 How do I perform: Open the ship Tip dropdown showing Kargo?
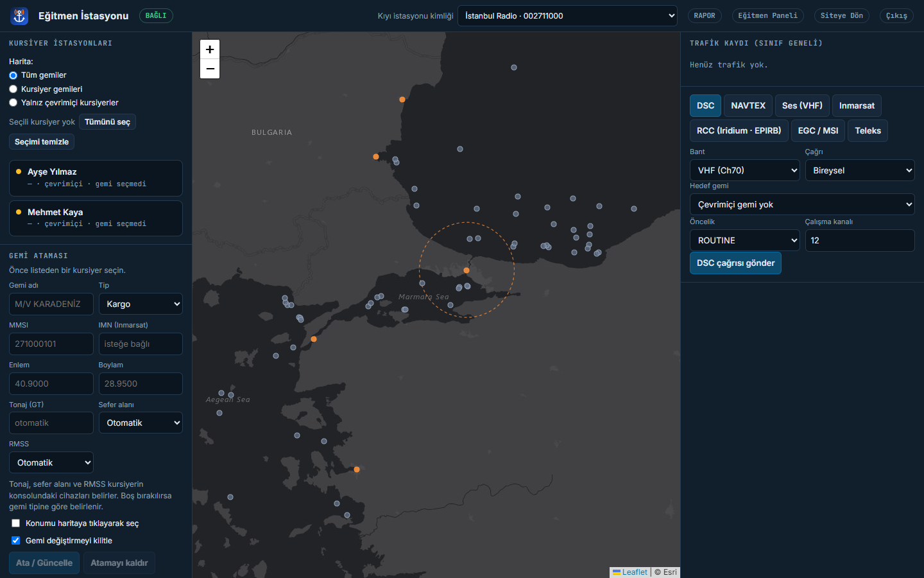(x=141, y=304)
